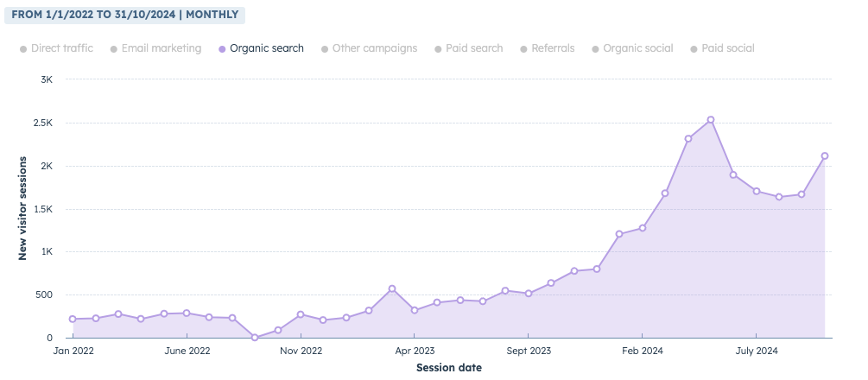Select the June 2024 data point after the peak

(733, 174)
